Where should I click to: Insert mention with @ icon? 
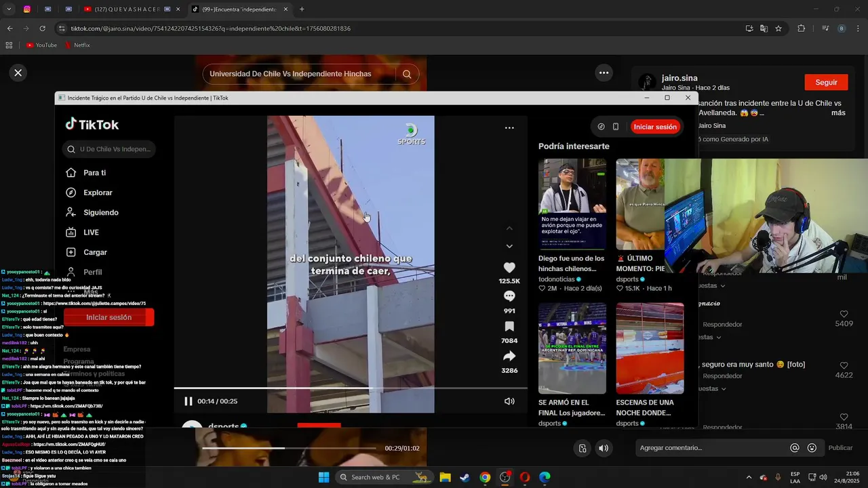[x=795, y=448]
